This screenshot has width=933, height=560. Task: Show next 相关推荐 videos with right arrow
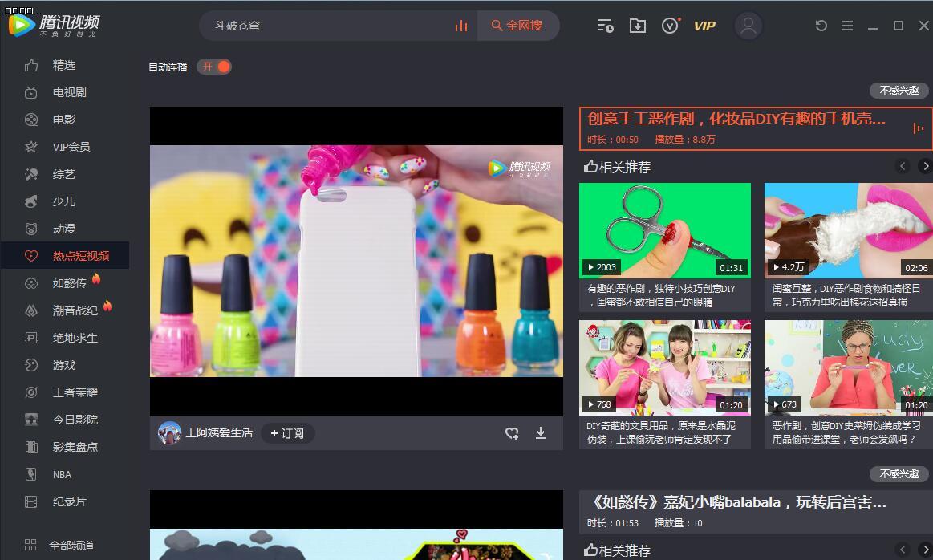(x=925, y=166)
